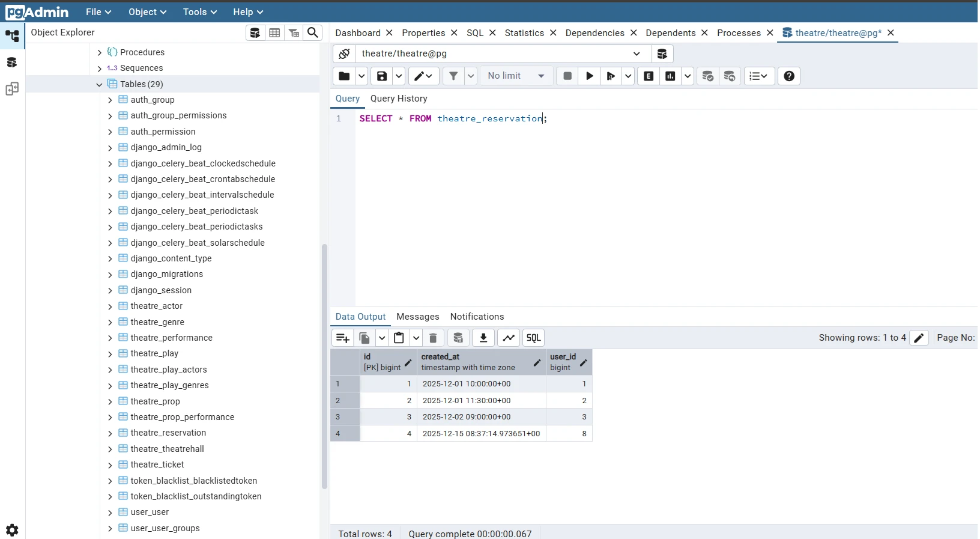Screen dimensions: 980x539
Task: Open the Search Objects magnifier icon
Action: pyautogui.click(x=313, y=32)
